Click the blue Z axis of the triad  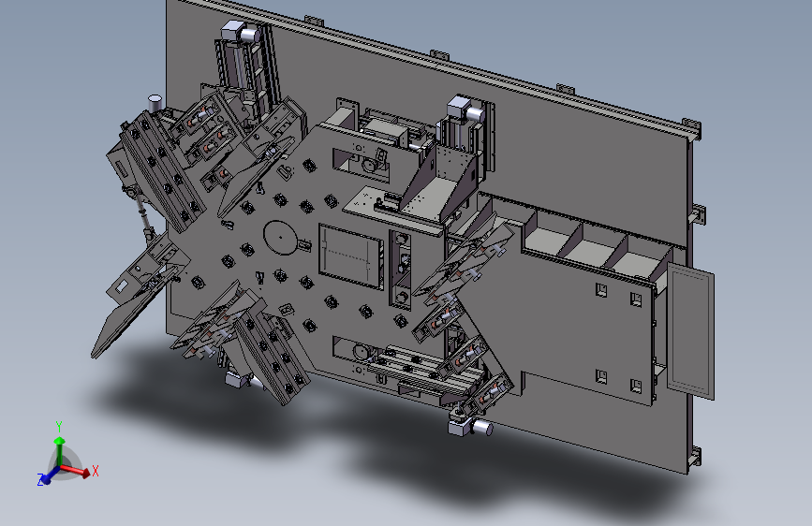pyautogui.click(x=50, y=476)
